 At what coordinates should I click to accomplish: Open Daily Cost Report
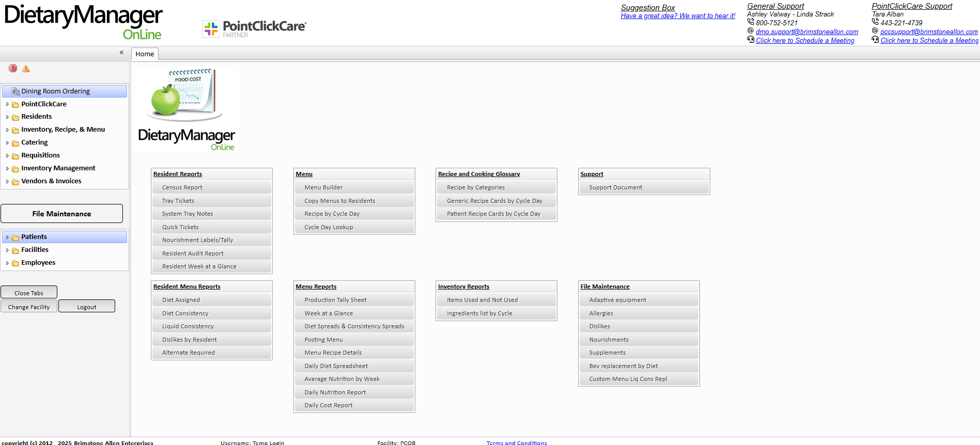click(x=354, y=405)
